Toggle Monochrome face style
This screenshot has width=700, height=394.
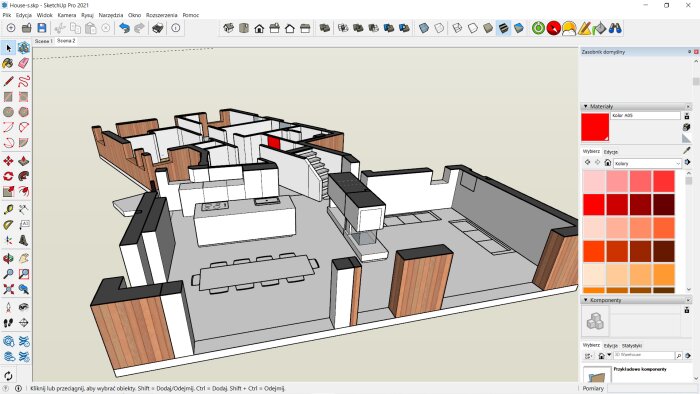(x=519, y=29)
